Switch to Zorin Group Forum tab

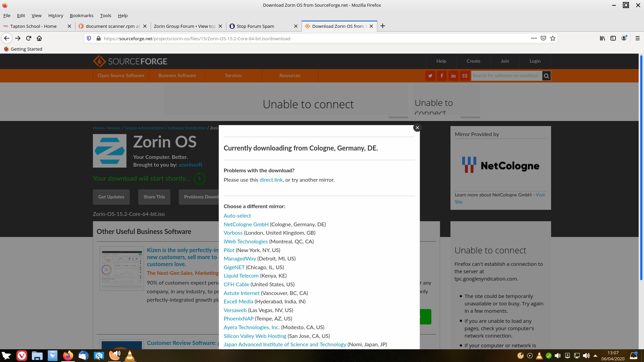pyautogui.click(x=185, y=26)
